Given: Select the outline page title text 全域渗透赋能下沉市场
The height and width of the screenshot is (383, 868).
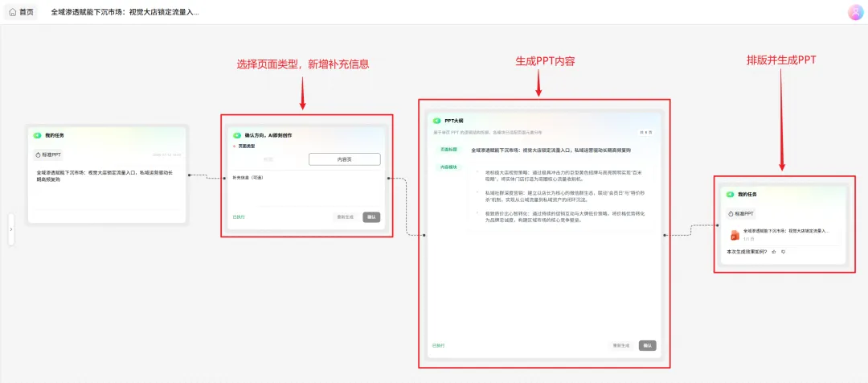Looking at the screenshot, I should [x=551, y=150].
